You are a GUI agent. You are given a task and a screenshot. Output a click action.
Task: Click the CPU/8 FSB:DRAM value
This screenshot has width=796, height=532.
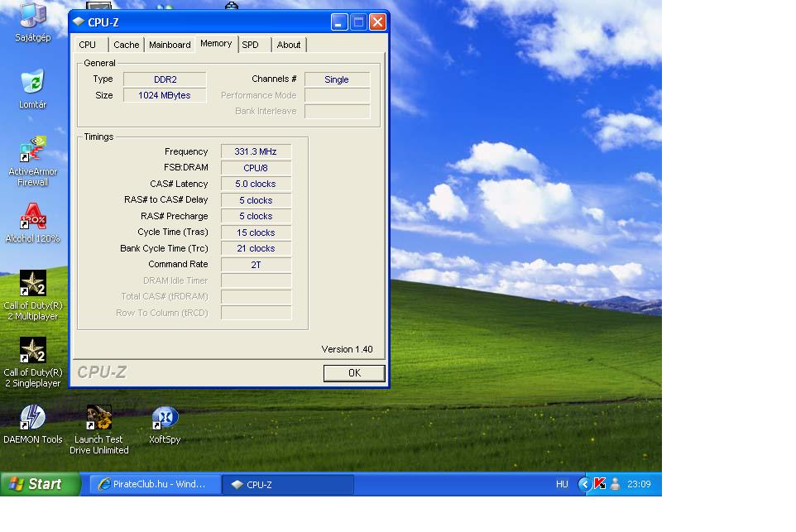click(256, 168)
